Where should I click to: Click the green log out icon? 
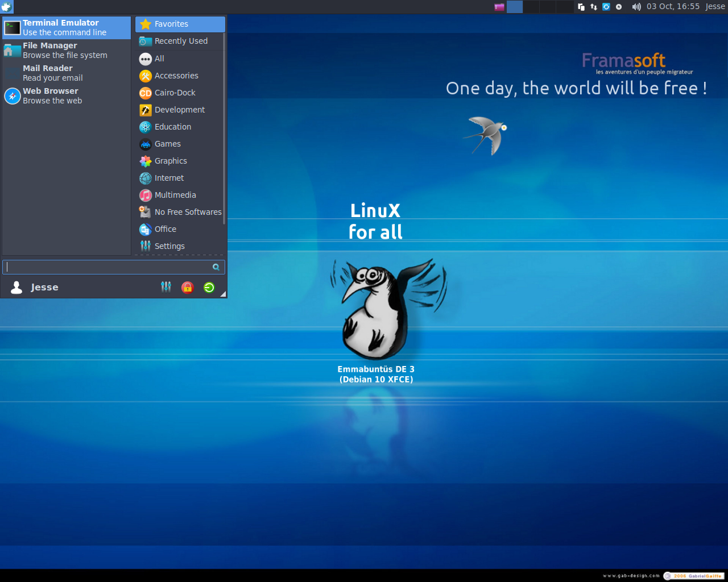(x=209, y=287)
